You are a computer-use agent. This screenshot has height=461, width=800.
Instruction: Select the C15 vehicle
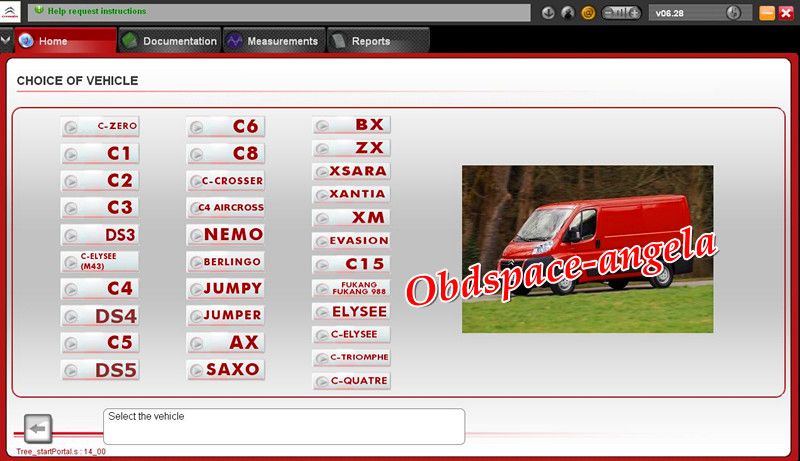[352, 264]
